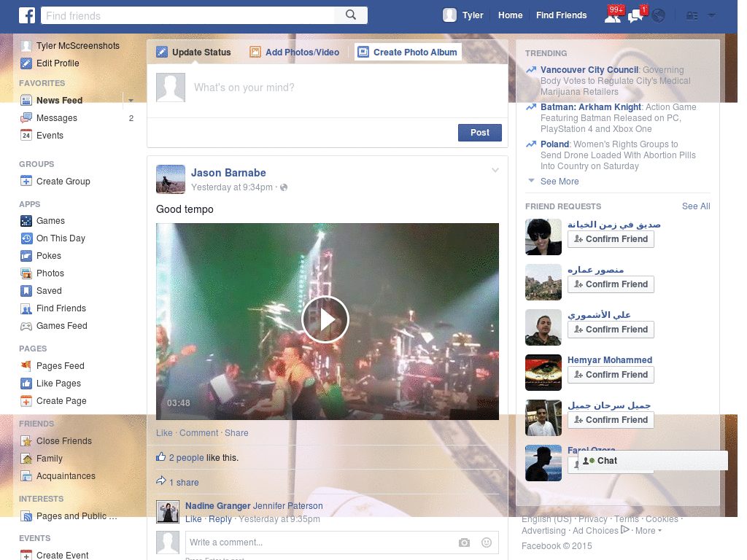Click Create Group icon
Image resolution: width=747 pixels, height=560 pixels.
(26, 182)
